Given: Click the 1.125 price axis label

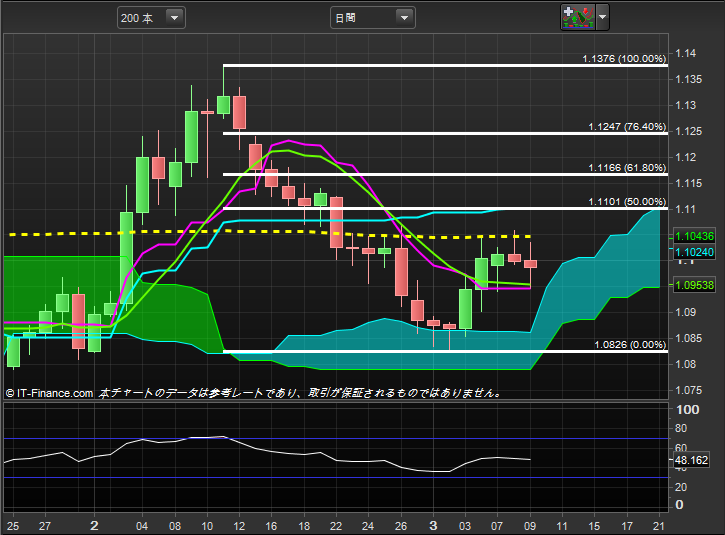Looking at the screenshot, I should (688, 131).
